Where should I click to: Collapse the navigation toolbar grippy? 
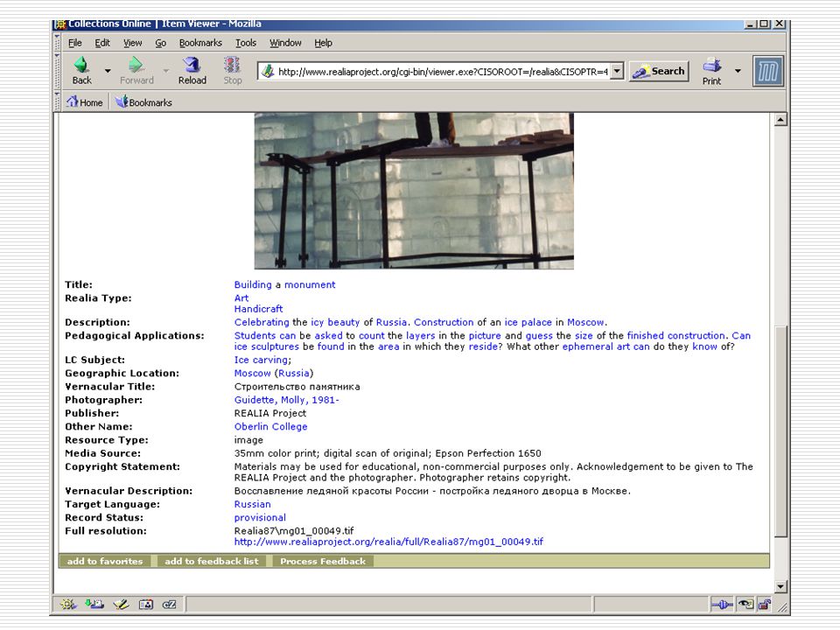pyautogui.click(x=58, y=71)
